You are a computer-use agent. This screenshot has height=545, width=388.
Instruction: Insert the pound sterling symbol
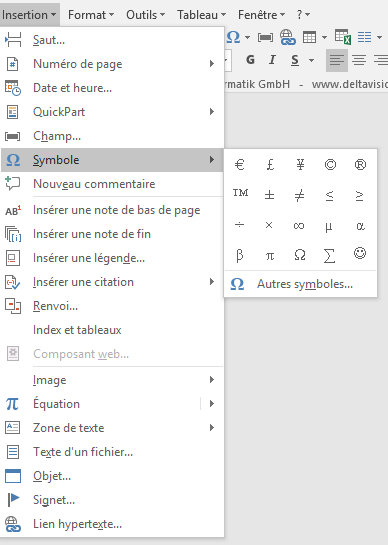[x=270, y=164]
